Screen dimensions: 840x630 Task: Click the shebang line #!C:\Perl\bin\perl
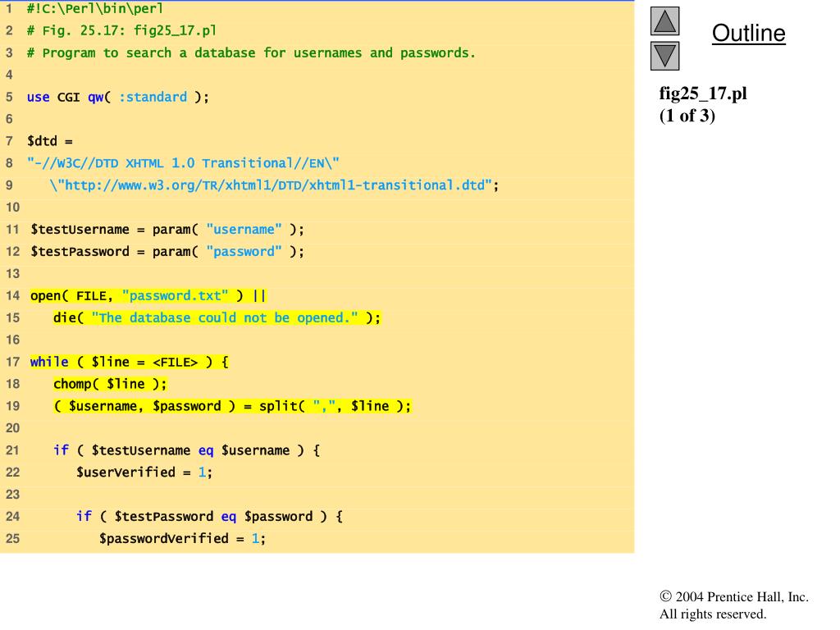point(95,8)
